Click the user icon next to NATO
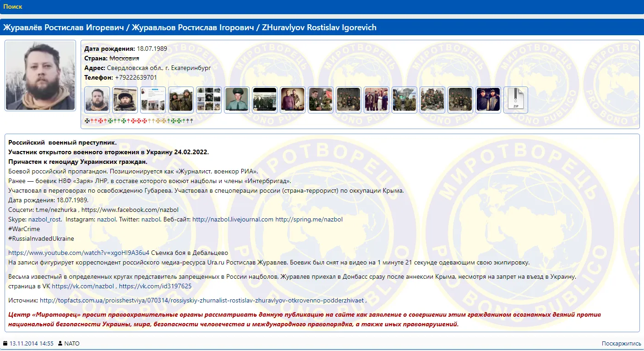644x351 pixels. 60,343
